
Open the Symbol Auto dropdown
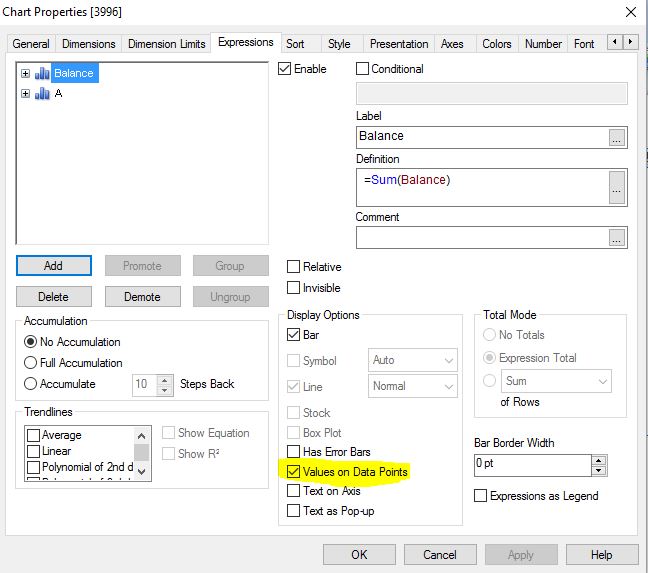[412, 360]
